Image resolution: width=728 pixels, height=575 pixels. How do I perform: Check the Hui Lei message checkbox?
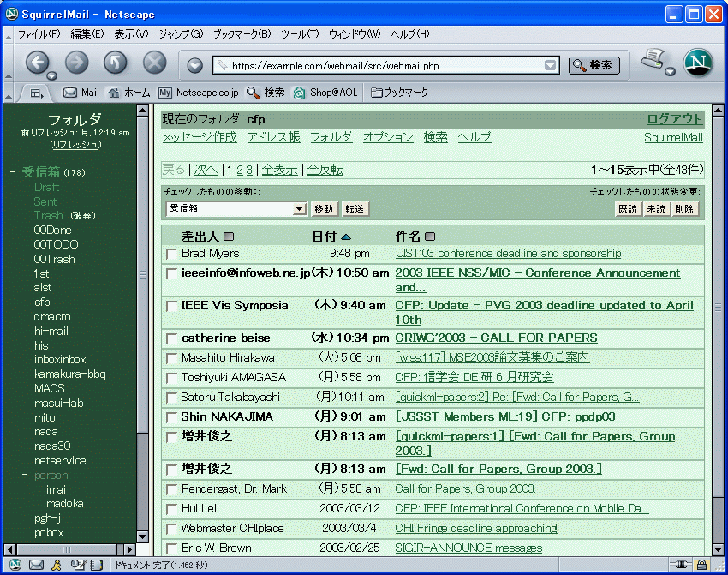[x=171, y=509]
